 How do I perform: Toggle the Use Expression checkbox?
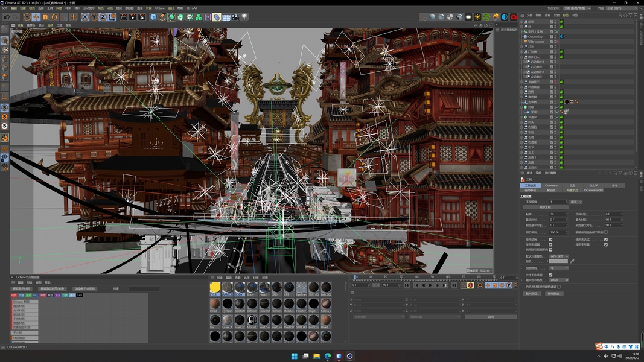point(606,240)
